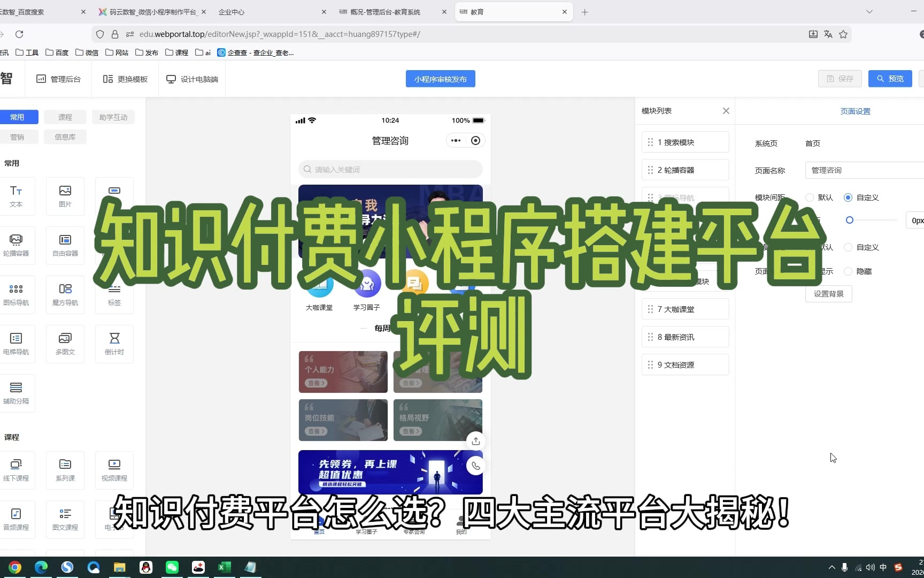
Task: Choose the 电梯导航 component icon
Action: (x=16, y=344)
